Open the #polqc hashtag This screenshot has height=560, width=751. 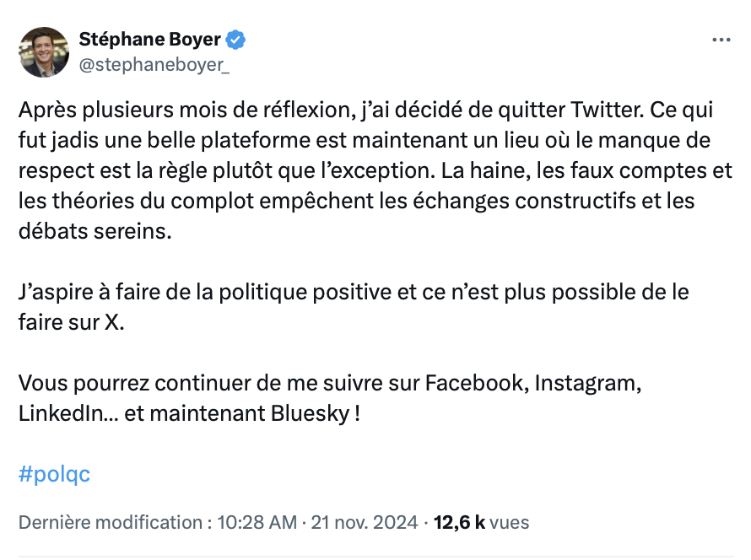pos(54,474)
